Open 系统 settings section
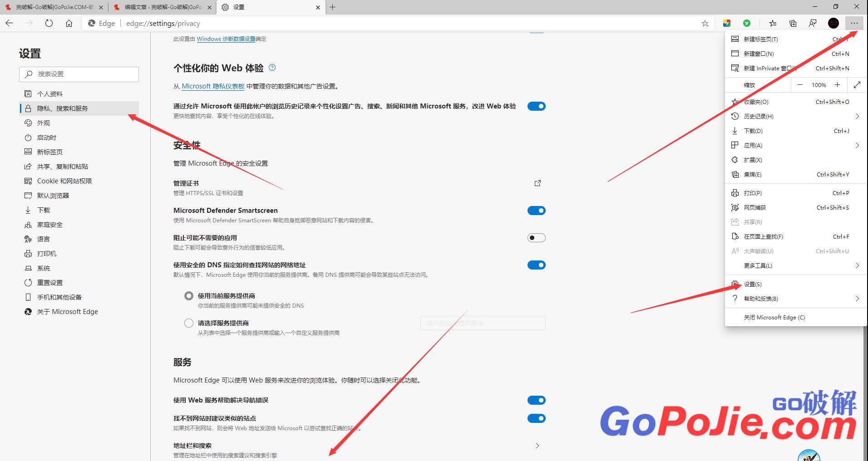868x461 pixels. tap(79, 268)
